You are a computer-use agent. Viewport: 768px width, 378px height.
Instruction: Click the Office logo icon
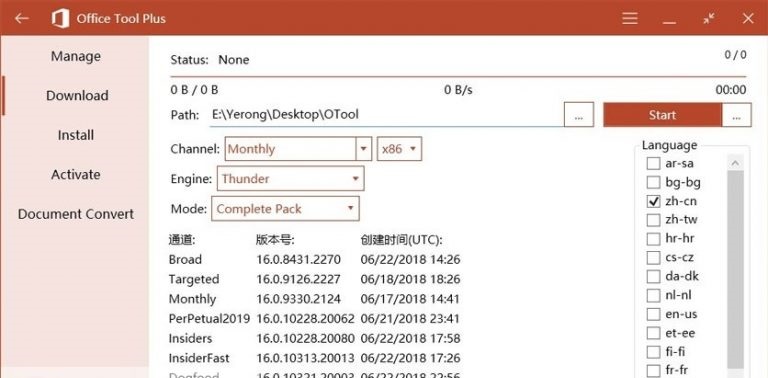coord(60,19)
